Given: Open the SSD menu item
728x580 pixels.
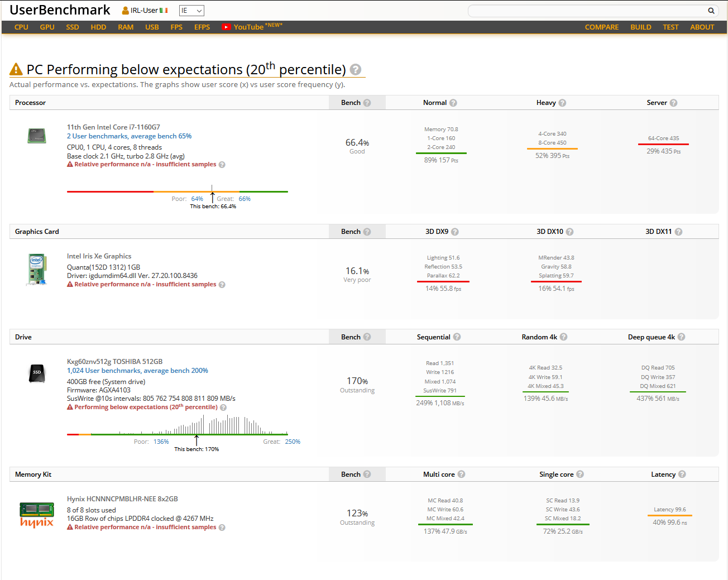Looking at the screenshot, I should point(73,27).
